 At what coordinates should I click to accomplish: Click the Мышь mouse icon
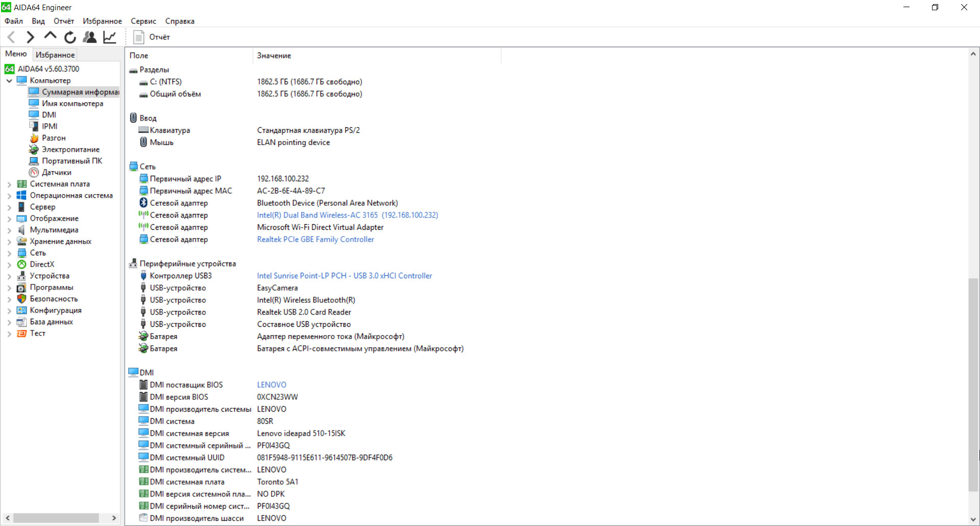(144, 142)
